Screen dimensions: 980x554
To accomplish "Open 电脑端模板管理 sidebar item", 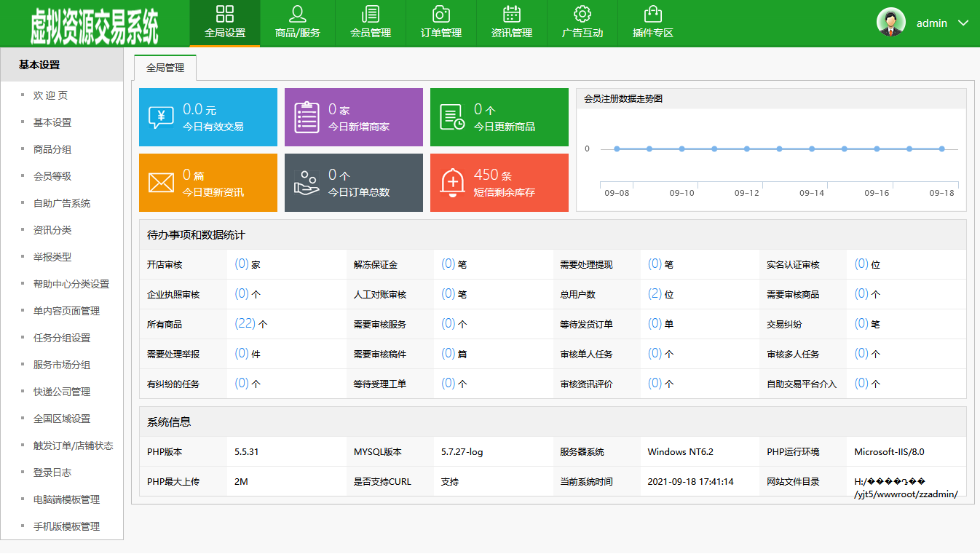I will [x=66, y=499].
